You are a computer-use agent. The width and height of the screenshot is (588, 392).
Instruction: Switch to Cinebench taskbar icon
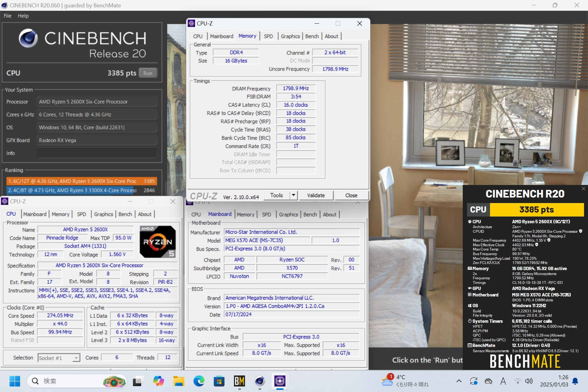(x=260, y=381)
